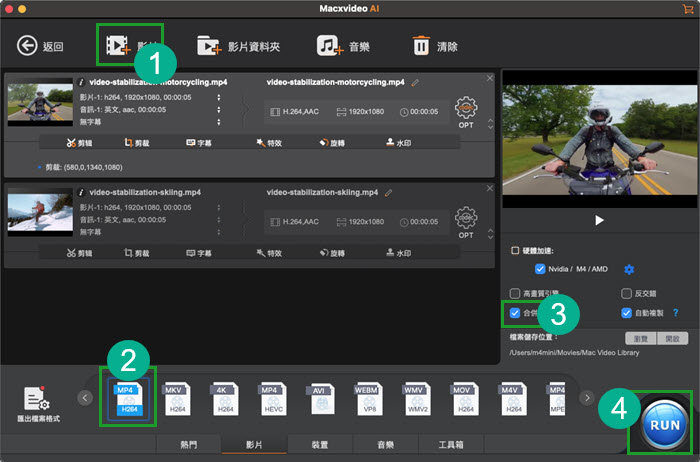Open 剪裁 crop tool for skiing video
700x462 pixels.
tap(137, 253)
